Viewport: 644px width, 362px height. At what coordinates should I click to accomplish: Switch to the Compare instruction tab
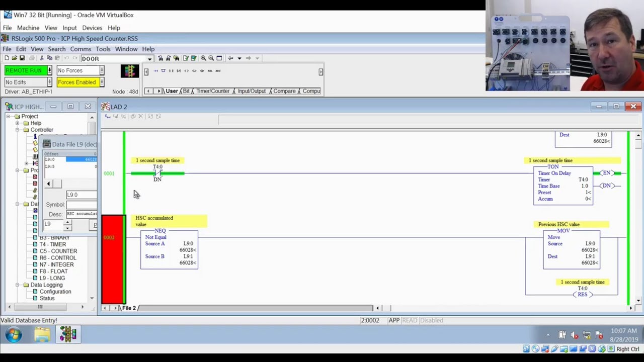(284, 91)
